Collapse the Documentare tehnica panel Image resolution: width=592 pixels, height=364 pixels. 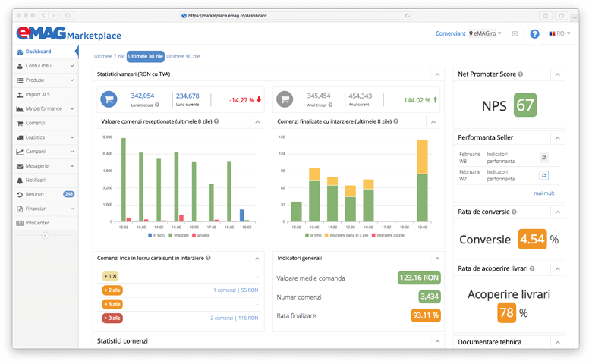click(558, 343)
